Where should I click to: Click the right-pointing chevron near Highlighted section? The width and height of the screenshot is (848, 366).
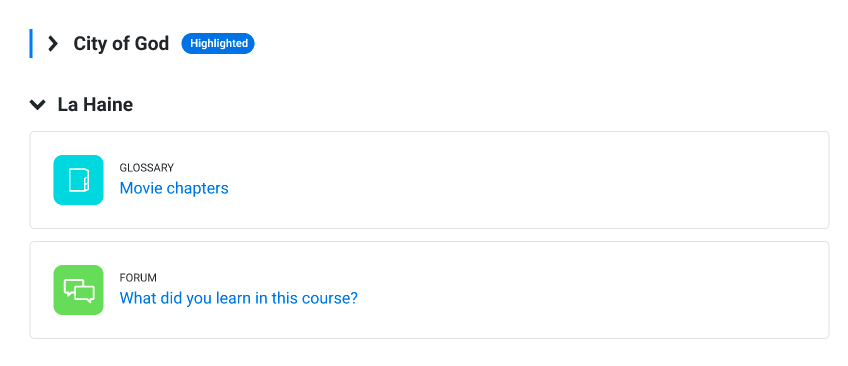(x=52, y=44)
